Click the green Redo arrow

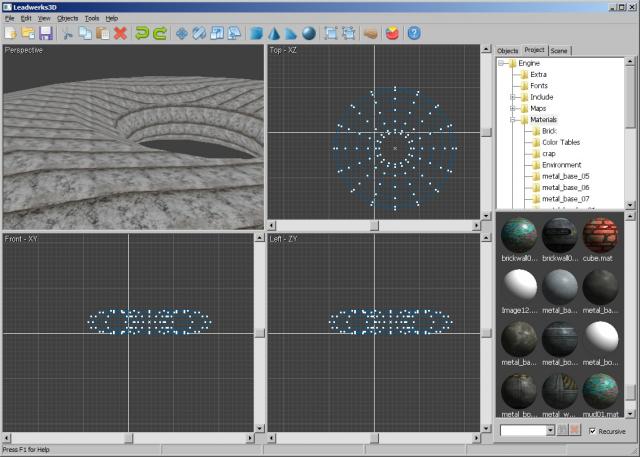pyautogui.click(x=159, y=33)
